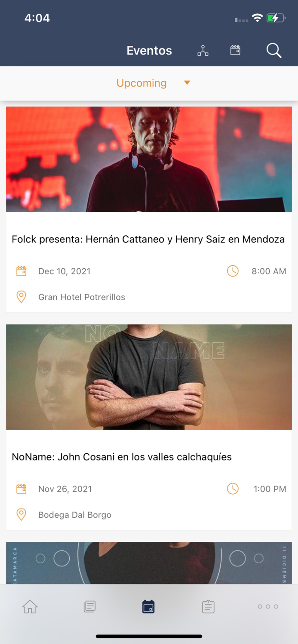Expand the Upcoming dropdown arrow
Viewport: 298px width, 644px height.
[187, 83]
